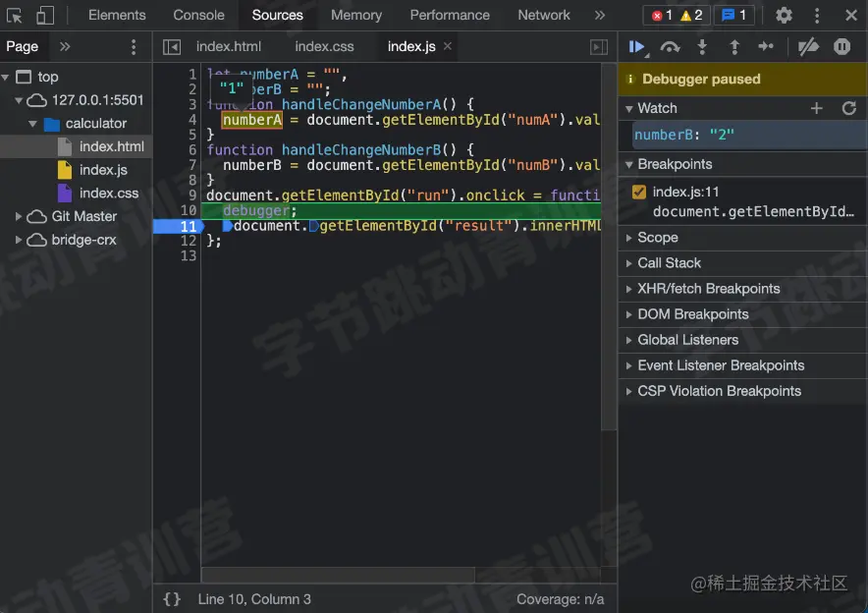
Task: Expand CSP Violation Breakpoints section
Action: click(x=742, y=392)
